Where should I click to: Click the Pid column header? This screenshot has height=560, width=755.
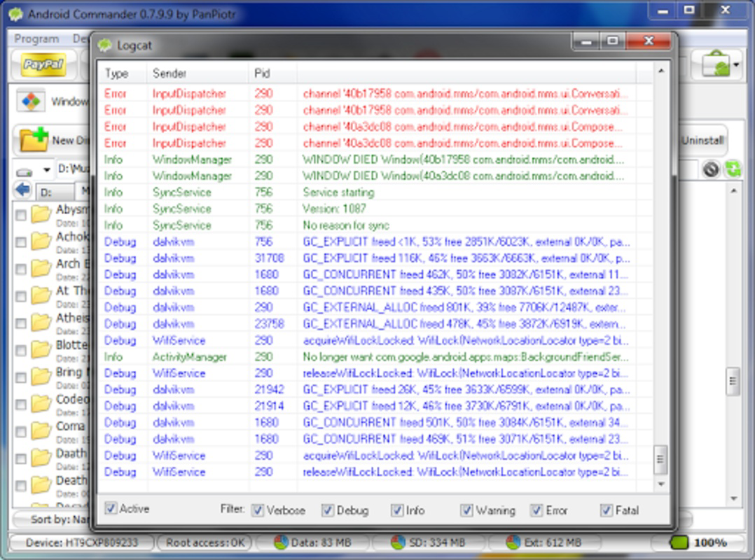(x=272, y=73)
